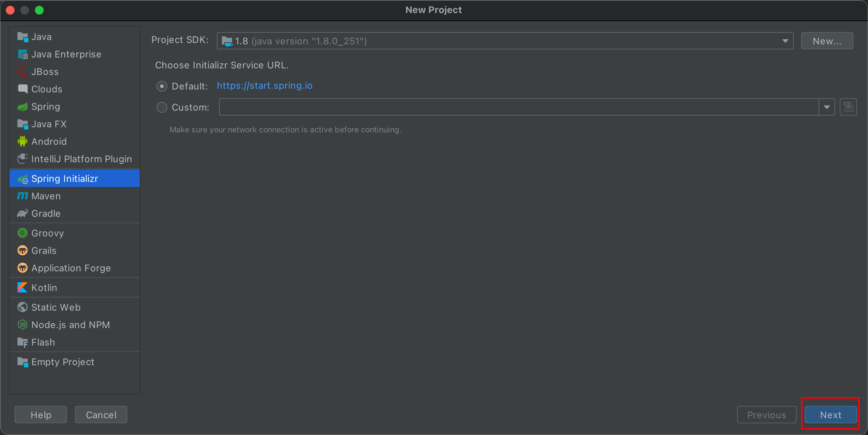Image resolution: width=868 pixels, height=435 pixels.
Task: Click the JBoss red dotted icon
Action: pyautogui.click(x=23, y=72)
